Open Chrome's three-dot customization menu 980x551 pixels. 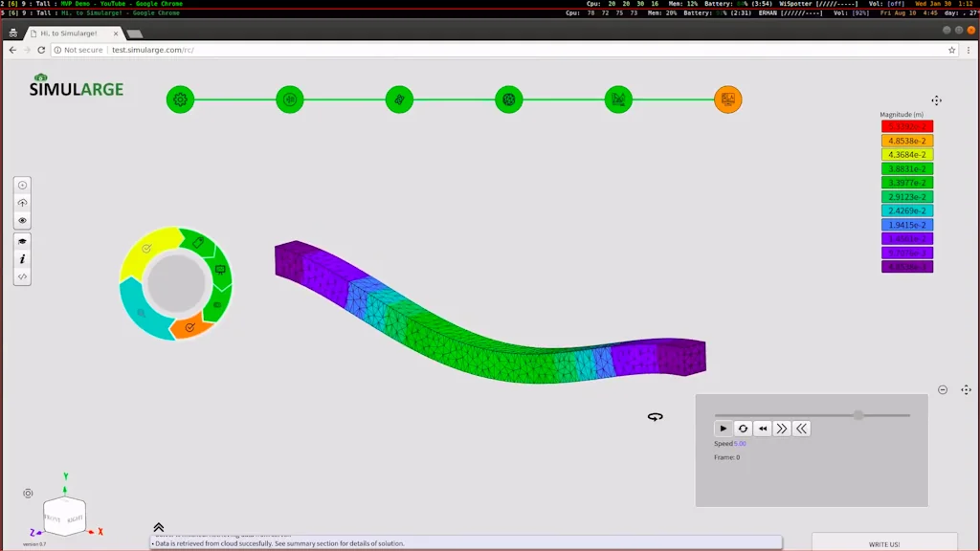(x=969, y=50)
